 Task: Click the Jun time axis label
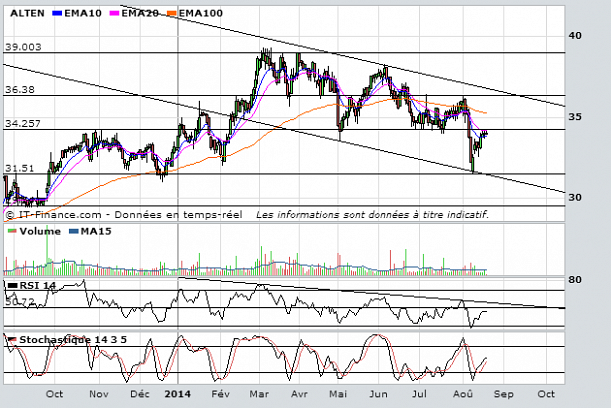[x=378, y=394]
